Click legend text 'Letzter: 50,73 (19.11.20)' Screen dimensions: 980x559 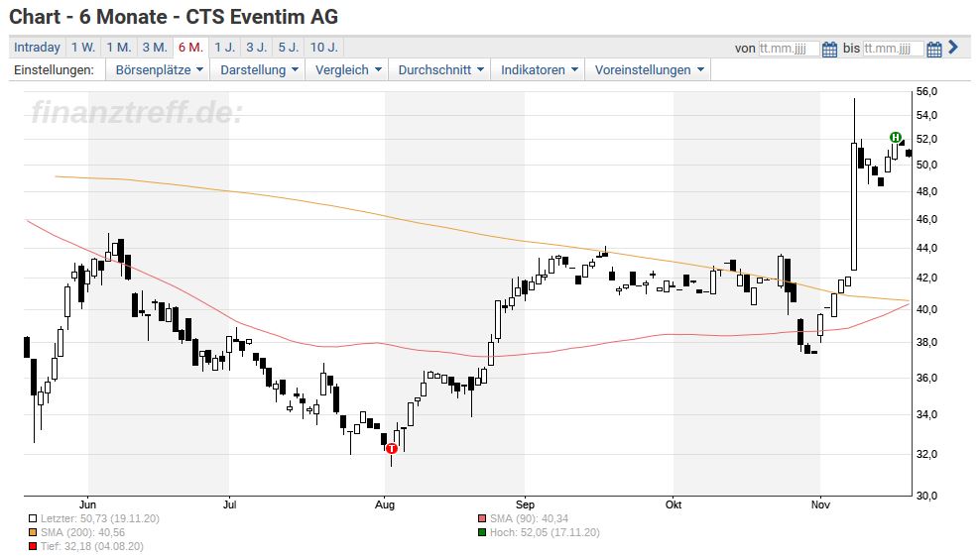coord(100,518)
